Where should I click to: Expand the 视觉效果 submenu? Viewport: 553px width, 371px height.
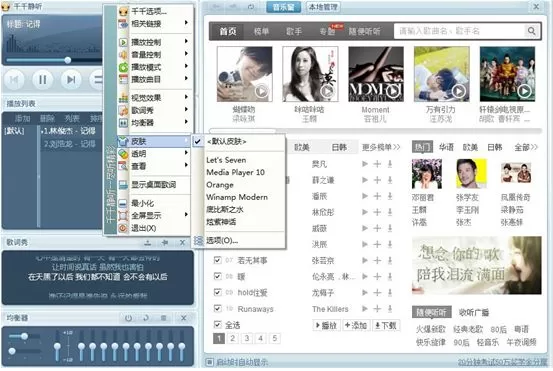[x=156, y=98]
